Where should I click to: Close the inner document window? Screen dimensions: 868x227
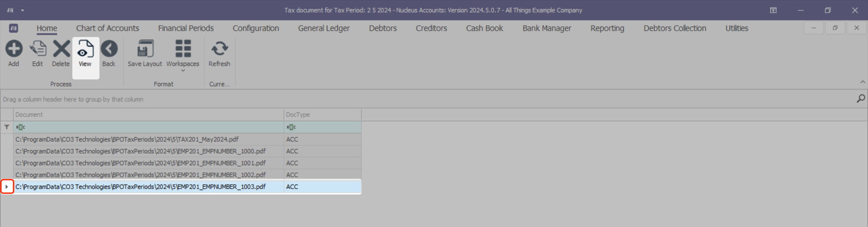[x=856, y=28]
